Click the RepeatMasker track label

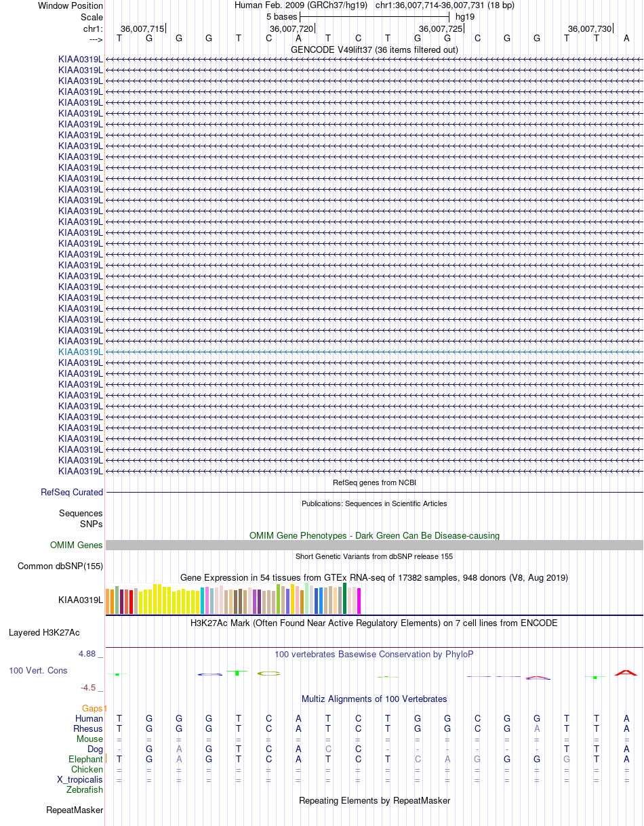pos(75,810)
